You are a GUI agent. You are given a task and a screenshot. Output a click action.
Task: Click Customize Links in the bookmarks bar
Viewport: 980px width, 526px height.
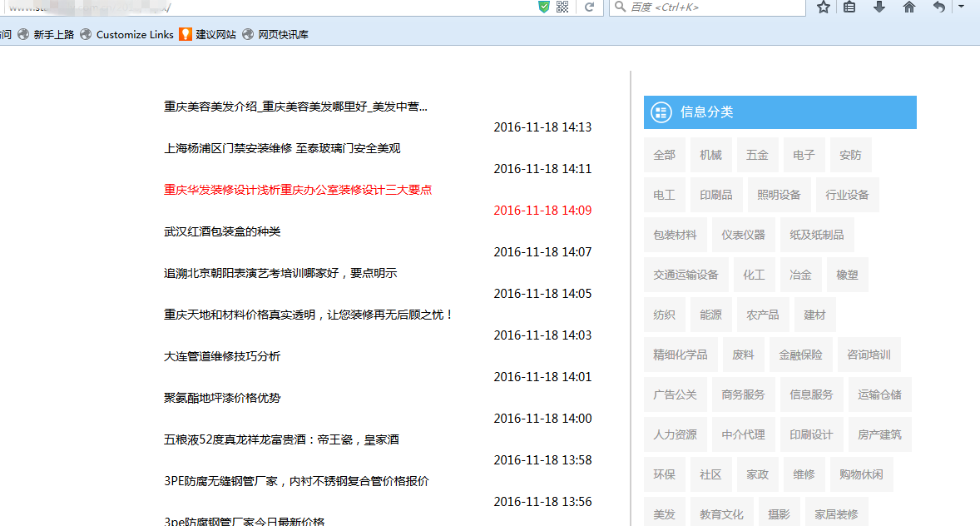point(135,35)
